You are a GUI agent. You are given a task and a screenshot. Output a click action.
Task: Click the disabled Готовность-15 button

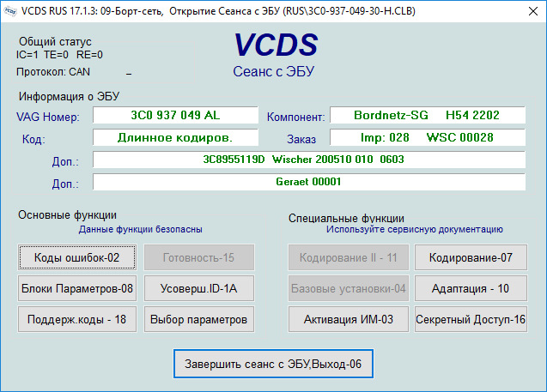[x=199, y=257]
